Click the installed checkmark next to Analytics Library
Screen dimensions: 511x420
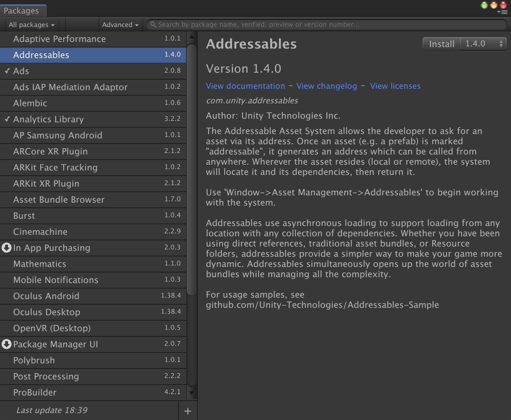(7, 119)
